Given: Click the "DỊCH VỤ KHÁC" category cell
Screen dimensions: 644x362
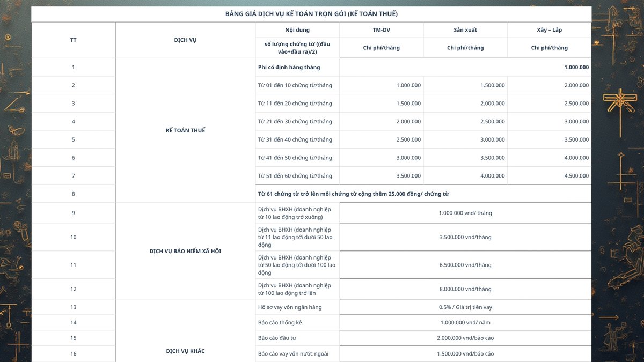Looking at the screenshot, I should coord(185,351).
